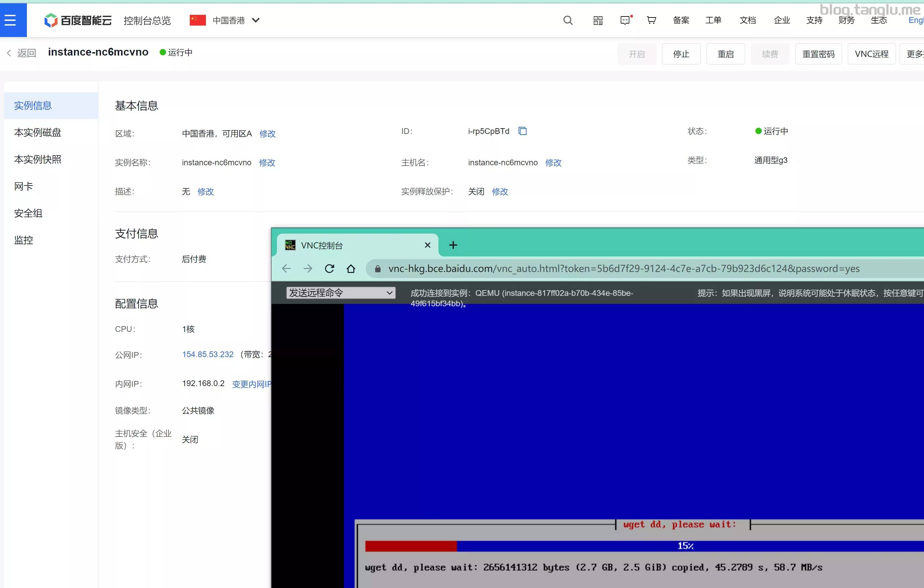Reload the VNC console page
924x588 pixels.
point(329,268)
